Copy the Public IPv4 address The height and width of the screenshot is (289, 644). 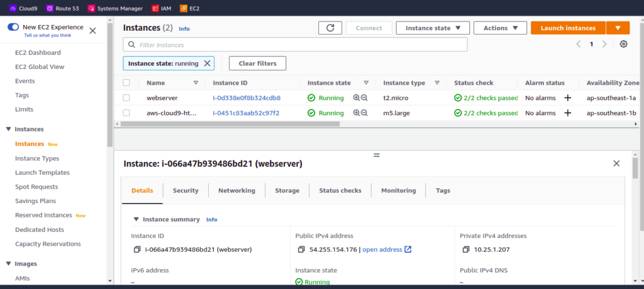tap(301, 249)
